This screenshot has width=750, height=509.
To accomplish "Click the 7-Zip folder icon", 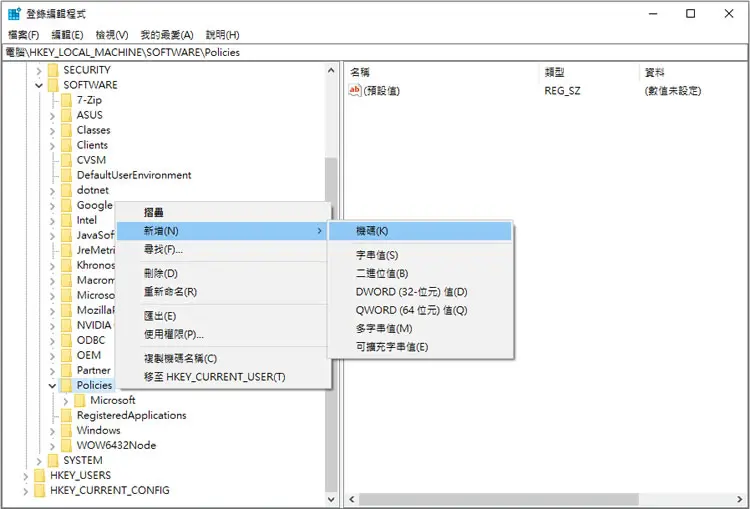I will (x=66, y=100).
